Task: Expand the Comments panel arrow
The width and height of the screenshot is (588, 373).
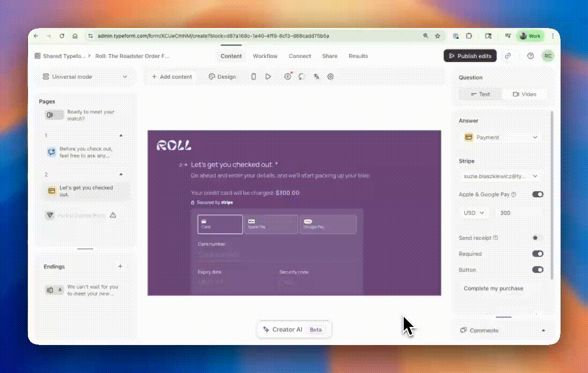Action: click(543, 331)
